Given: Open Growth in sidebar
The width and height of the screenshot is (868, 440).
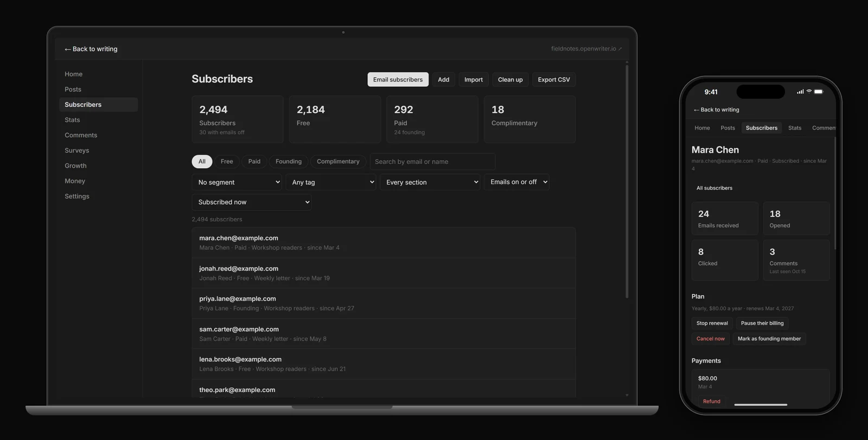Looking at the screenshot, I should click(x=98, y=165).
